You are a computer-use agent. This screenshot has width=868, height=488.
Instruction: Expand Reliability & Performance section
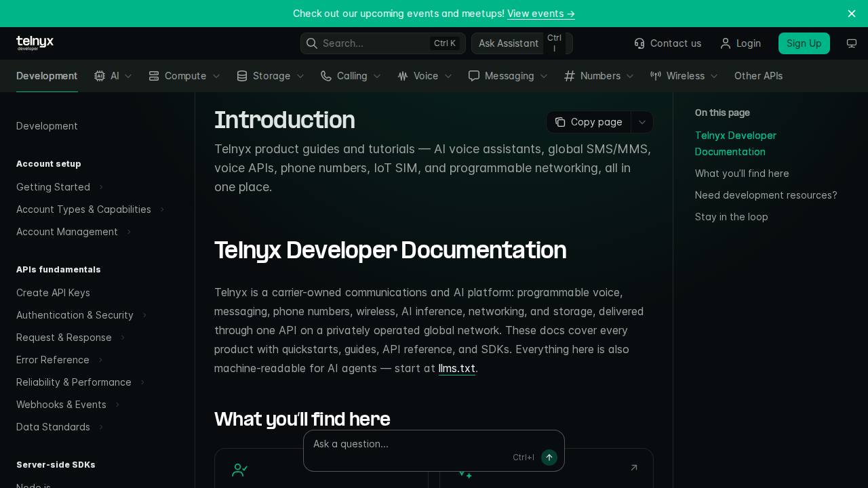coord(142,382)
